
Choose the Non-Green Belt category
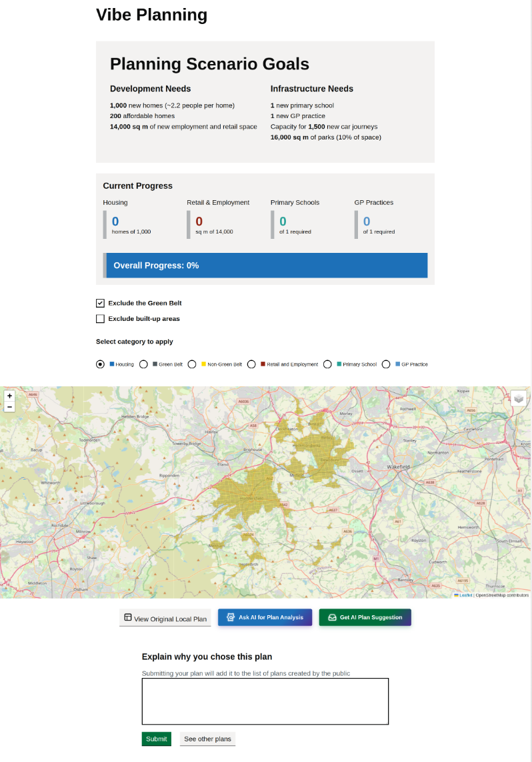pyautogui.click(x=192, y=364)
